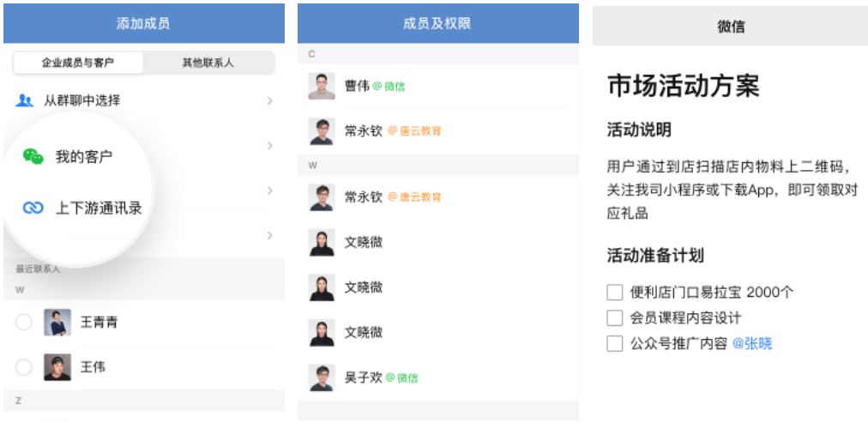This screenshot has width=868, height=429.
Task: Select the radio button for 王伟
Action: coord(24,367)
